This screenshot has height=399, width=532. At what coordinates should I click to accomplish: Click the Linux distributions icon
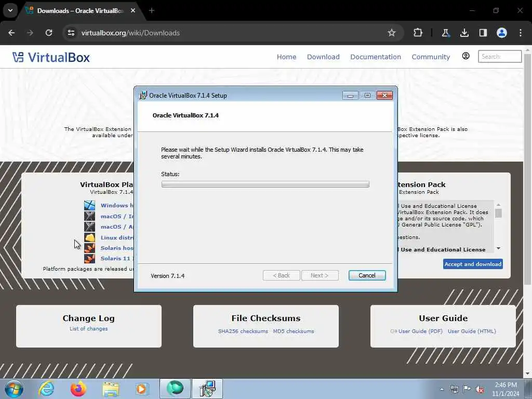pyautogui.click(x=89, y=237)
